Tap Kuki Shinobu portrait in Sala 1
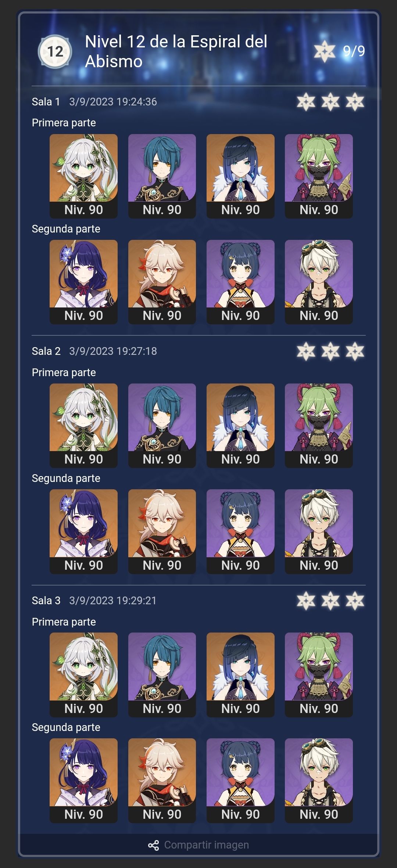 click(x=319, y=176)
